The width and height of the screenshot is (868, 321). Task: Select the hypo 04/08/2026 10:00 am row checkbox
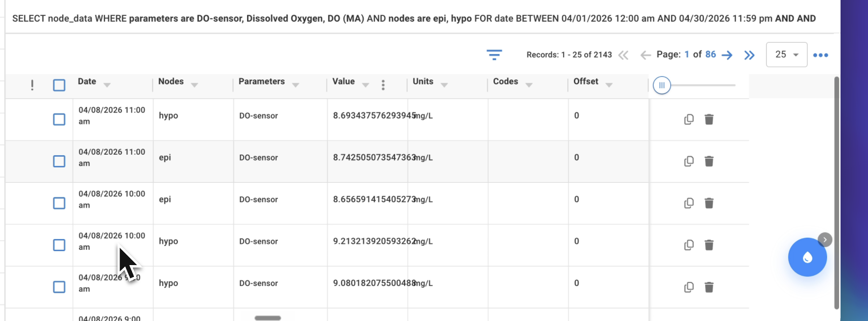tap(59, 245)
